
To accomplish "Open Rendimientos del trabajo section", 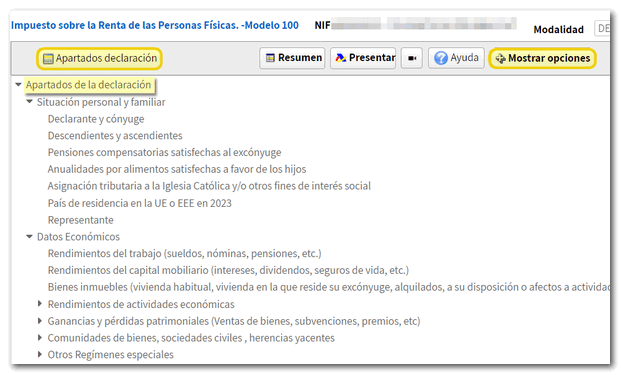I will tap(185, 253).
